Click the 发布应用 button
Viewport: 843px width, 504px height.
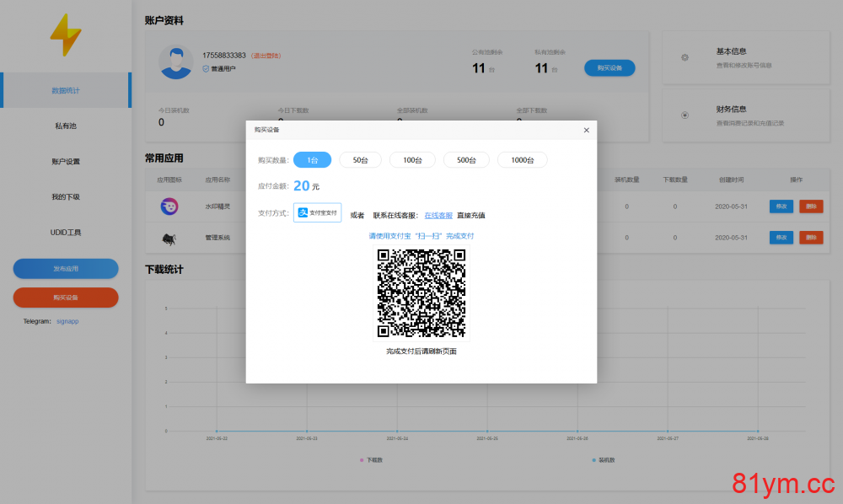[66, 268]
